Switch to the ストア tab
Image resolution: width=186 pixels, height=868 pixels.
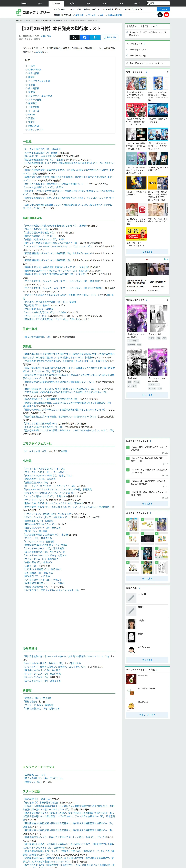(121, 3)
